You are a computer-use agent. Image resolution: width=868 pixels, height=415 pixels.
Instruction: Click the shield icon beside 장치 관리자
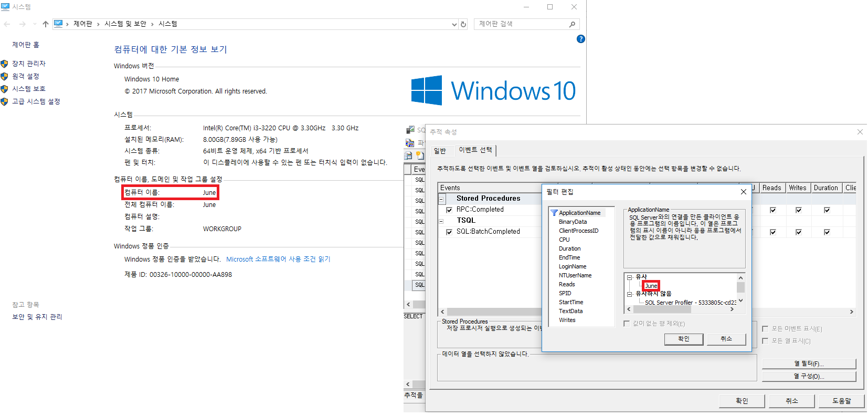(x=5, y=64)
